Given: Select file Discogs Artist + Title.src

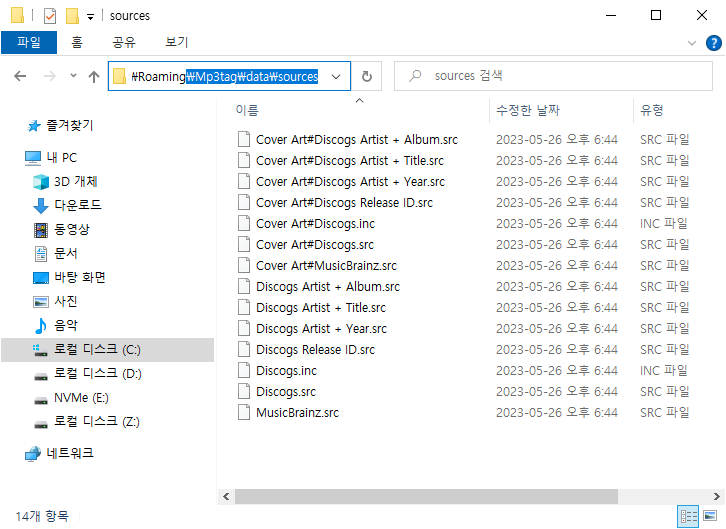Looking at the screenshot, I should pyautogui.click(x=321, y=308).
